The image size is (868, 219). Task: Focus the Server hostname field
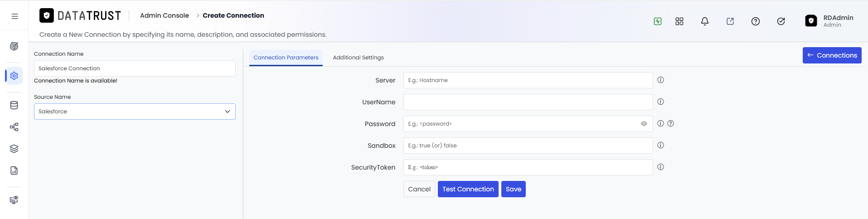pyautogui.click(x=528, y=80)
